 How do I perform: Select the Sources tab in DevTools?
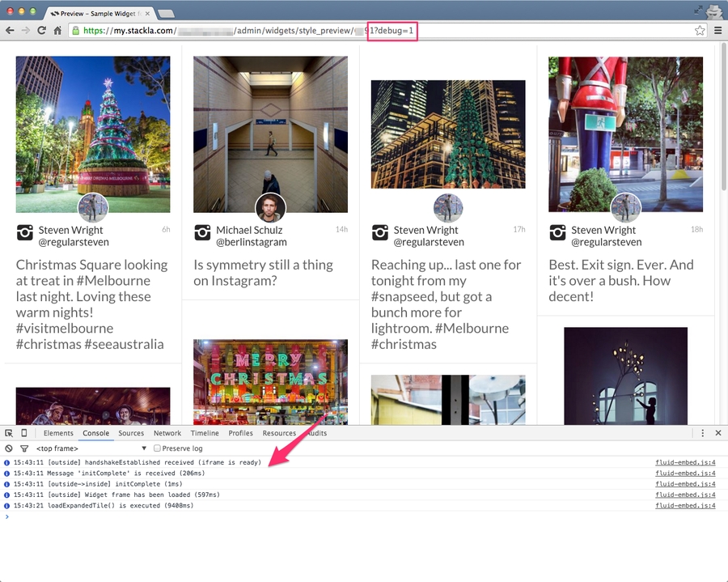131,433
